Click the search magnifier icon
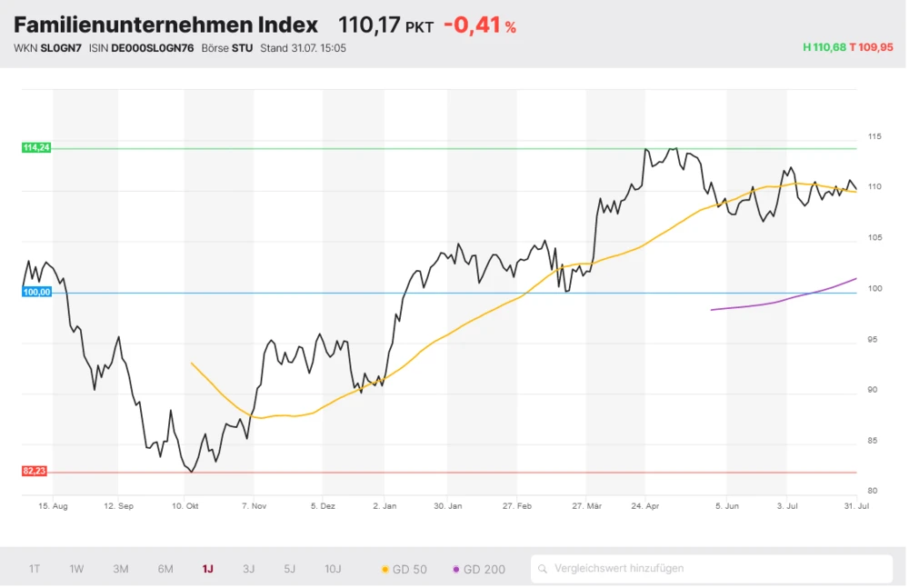Image resolution: width=909 pixels, height=588 pixels. coord(543,570)
